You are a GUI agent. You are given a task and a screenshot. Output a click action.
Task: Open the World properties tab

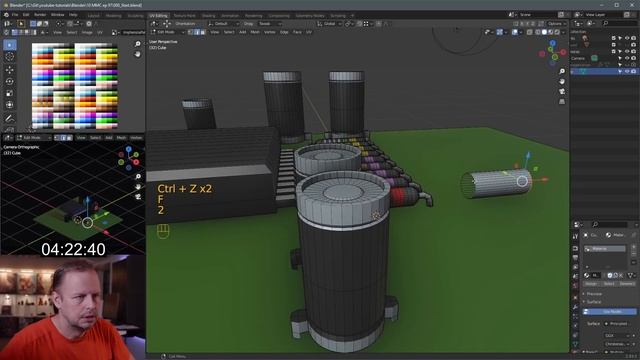point(575,286)
